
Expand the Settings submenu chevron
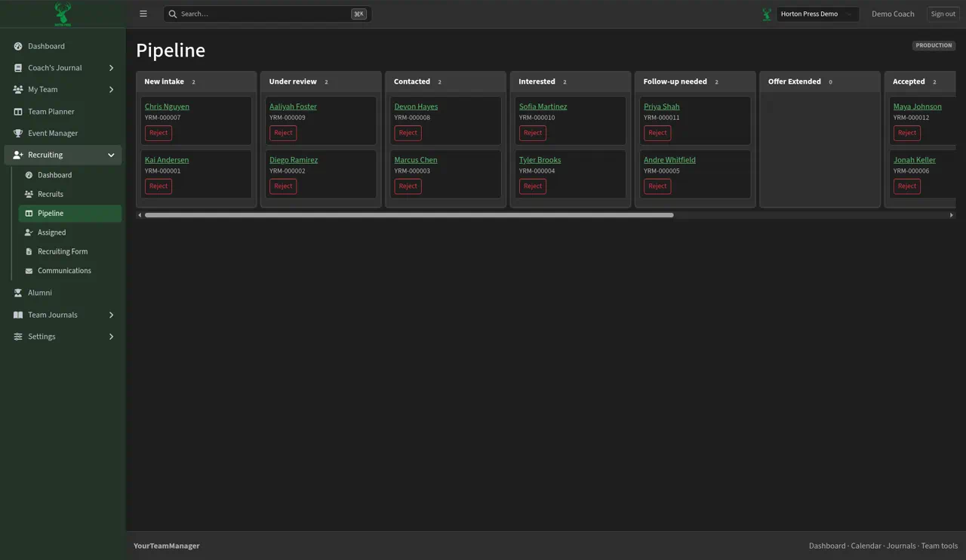pyautogui.click(x=111, y=337)
